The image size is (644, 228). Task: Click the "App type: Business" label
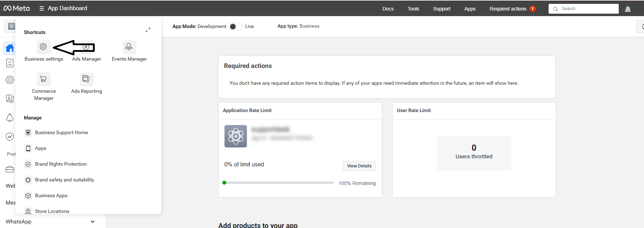click(298, 26)
